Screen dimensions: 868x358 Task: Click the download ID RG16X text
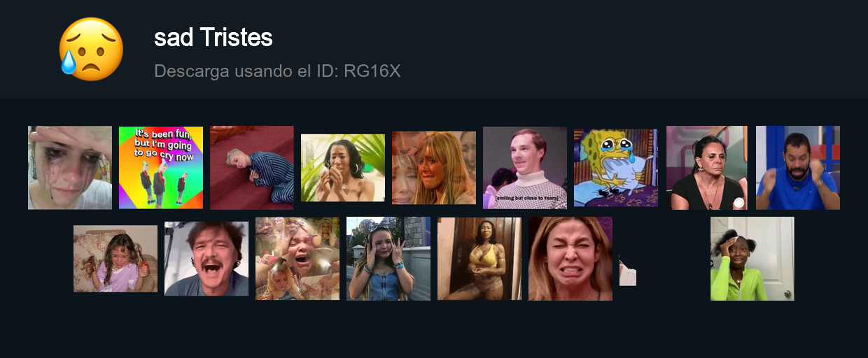pos(277,71)
